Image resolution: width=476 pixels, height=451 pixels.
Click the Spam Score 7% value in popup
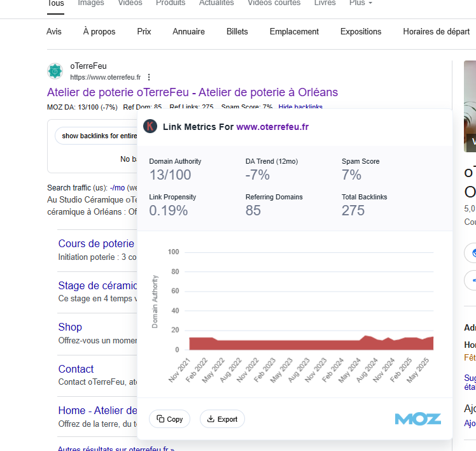point(351,175)
